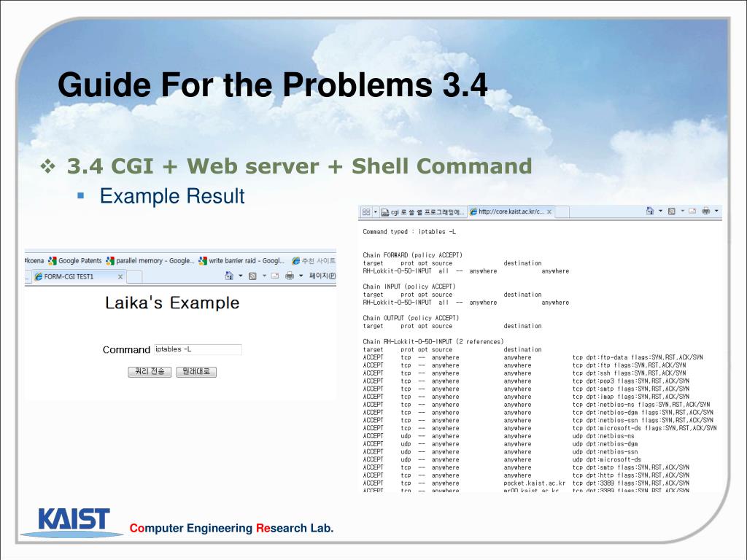Viewport: 747px width, 560px height.
Task: Open feeds dropdown arrow in FORM-CGI TEST1 browser
Action: pos(264,276)
